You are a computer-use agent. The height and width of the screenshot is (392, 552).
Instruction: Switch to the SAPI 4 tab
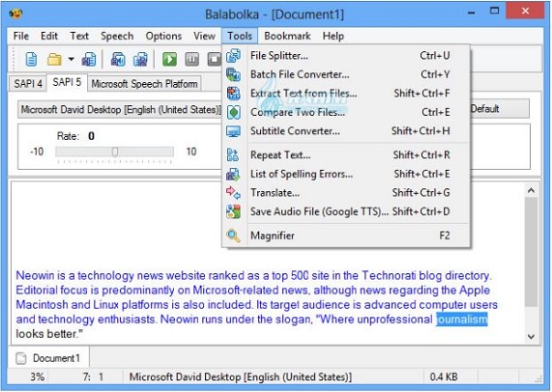pyautogui.click(x=28, y=84)
